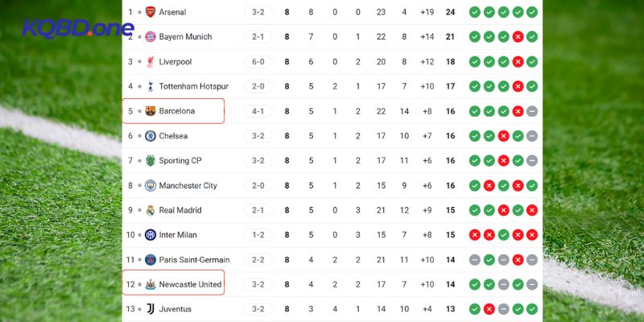Click Liverpool's 6-0 score badge
The height and width of the screenshot is (322, 644).
(x=258, y=62)
